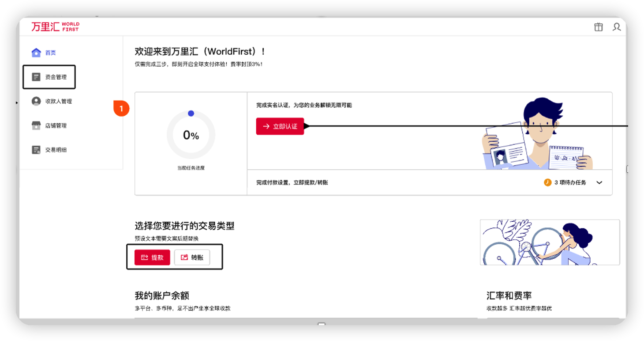Open 交易明细 in the sidebar

pyautogui.click(x=56, y=150)
